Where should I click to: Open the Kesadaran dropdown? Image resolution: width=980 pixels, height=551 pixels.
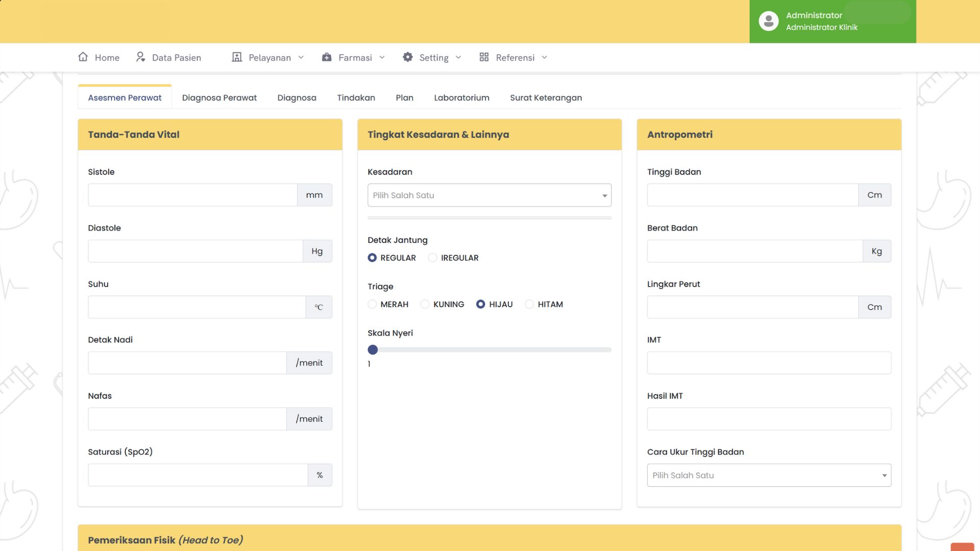pyautogui.click(x=489, y=195)
